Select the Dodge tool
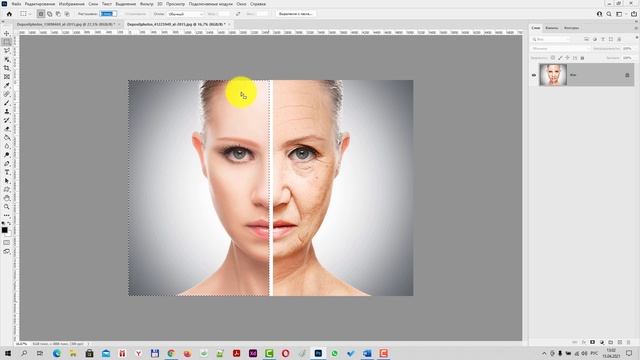Screen dimensions: 640x360 tap(7, 155)
